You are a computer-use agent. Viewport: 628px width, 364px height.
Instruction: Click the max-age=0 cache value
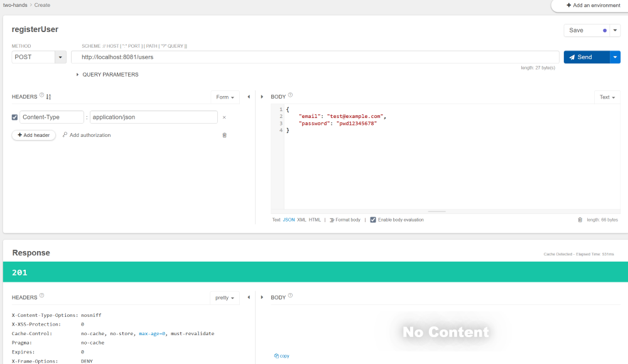(152, 334)
